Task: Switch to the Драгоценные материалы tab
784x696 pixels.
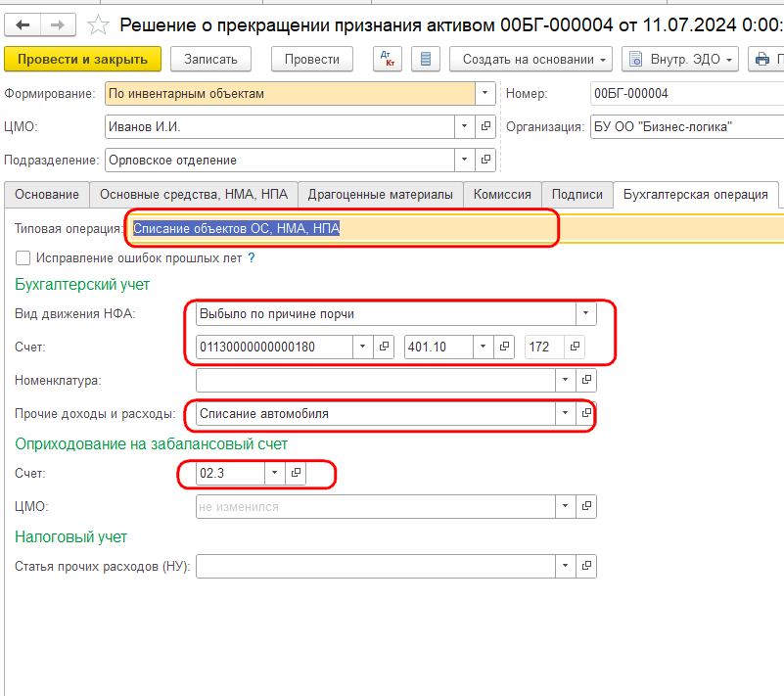Action: [381, 195]
